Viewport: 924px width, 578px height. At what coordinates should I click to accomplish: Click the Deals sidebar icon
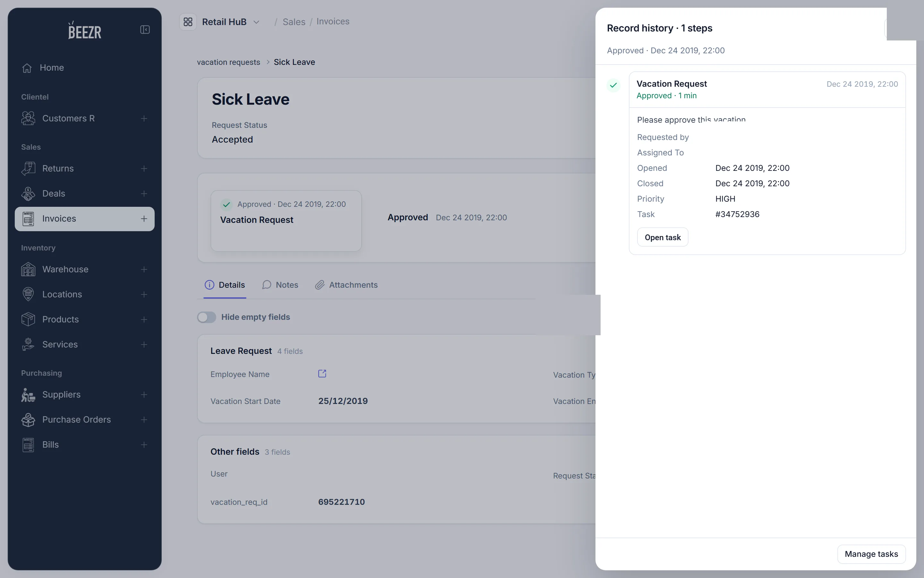28,194
